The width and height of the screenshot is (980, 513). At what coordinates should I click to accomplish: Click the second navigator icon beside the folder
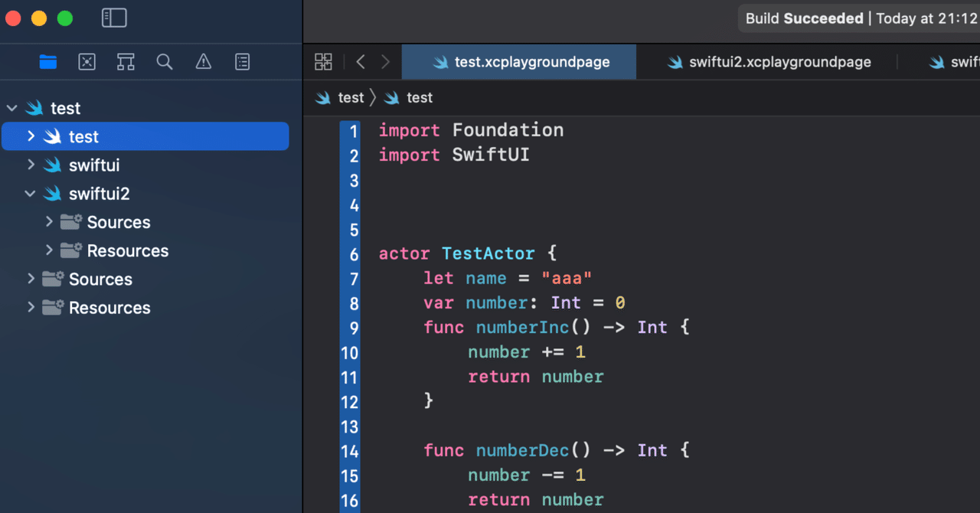[x=87, y=62]
